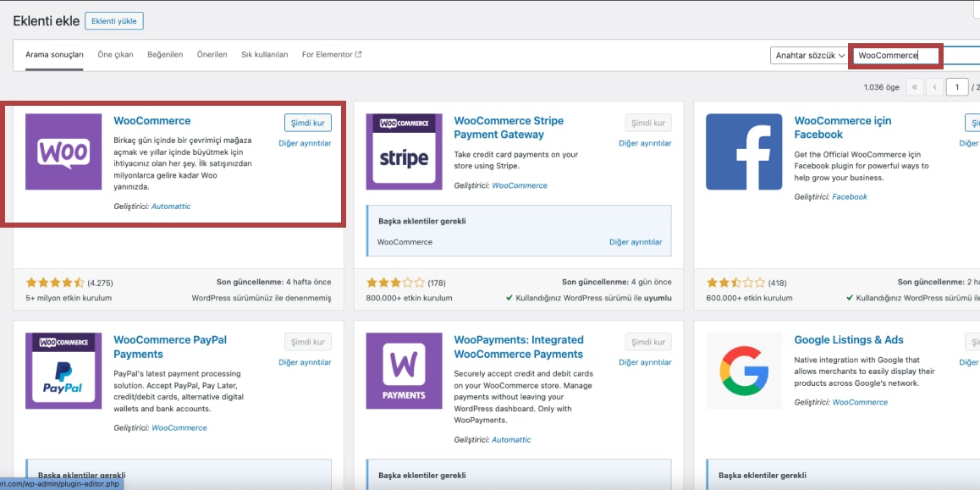Visit WooCommerce developer link on Google Listings card
Image resolution: width=980 pixels, height=490 pixels.
tap(860, 403)
